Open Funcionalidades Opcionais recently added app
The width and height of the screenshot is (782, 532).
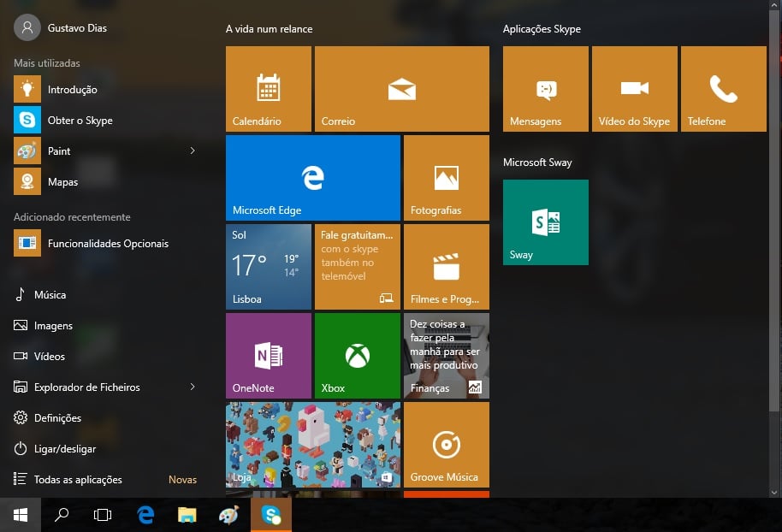106,243
